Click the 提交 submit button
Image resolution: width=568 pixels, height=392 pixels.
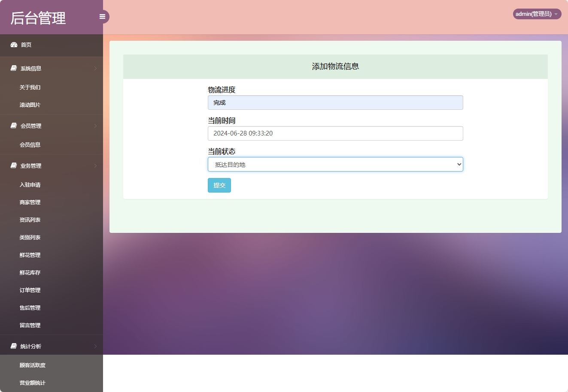(x=219, y=185)
